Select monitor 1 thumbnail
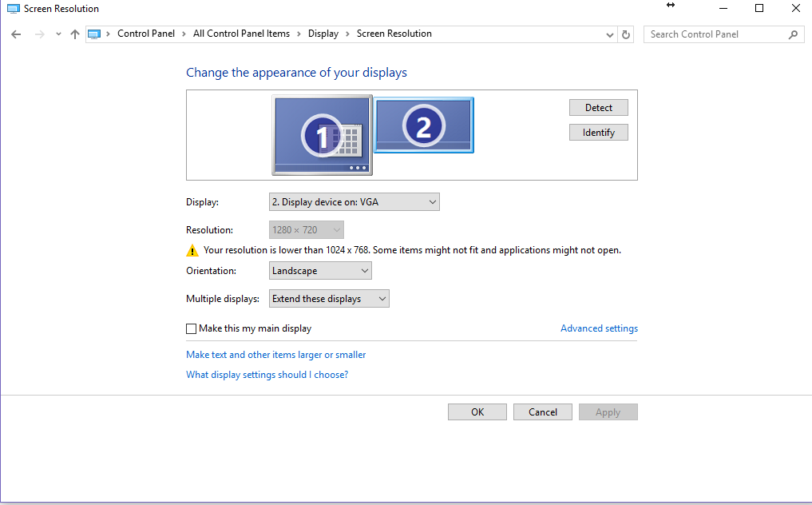Image resolution: width=812 pixels, height=505 pixels. pos(322,134)
